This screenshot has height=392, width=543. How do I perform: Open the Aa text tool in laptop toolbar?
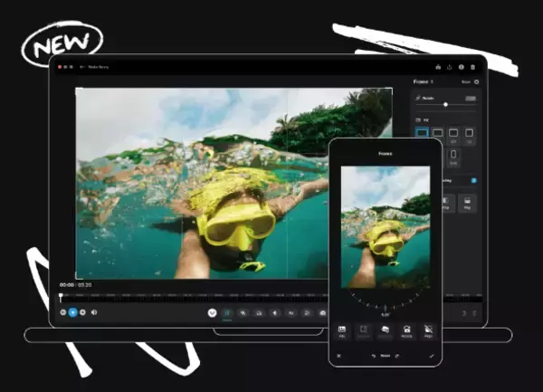click(291, 313)
